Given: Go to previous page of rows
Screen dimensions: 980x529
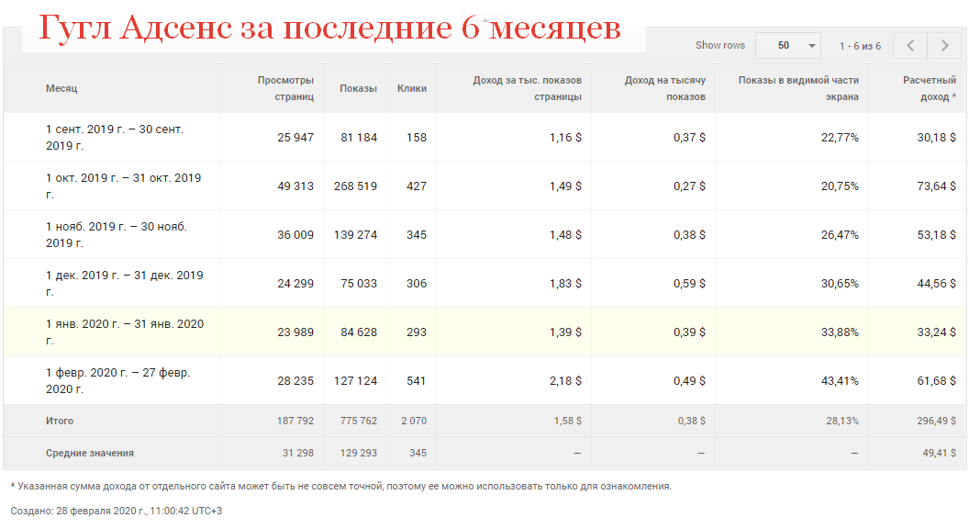Looking at the screenshot, I should coord(910,46).
